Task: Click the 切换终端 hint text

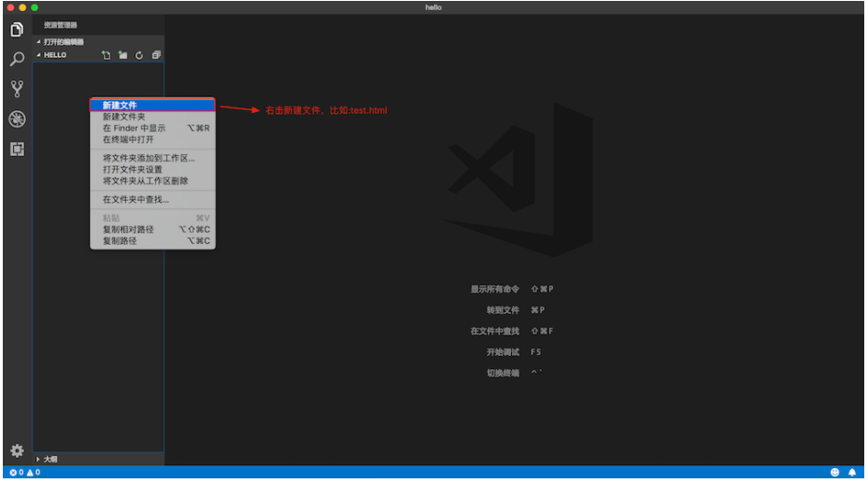Action: pos(504,374)
